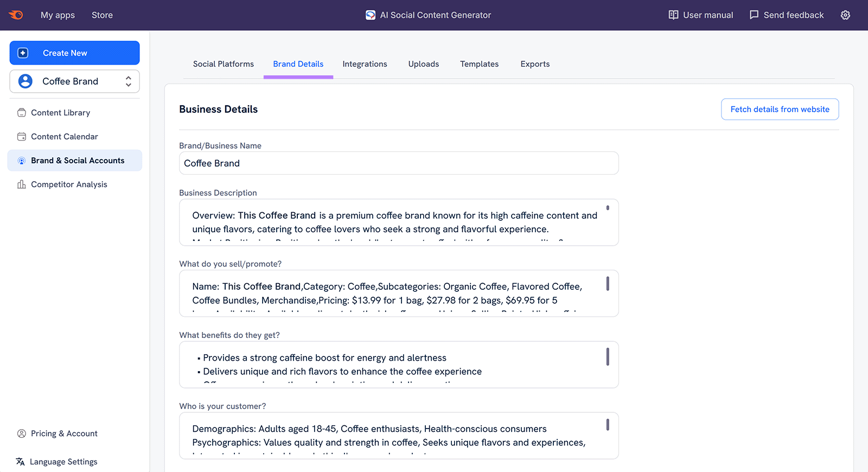Viewport: 868px width, 472px height.
Task: Click Fetch details from website button
Action: pyautogui.click(x=780, y=109)
